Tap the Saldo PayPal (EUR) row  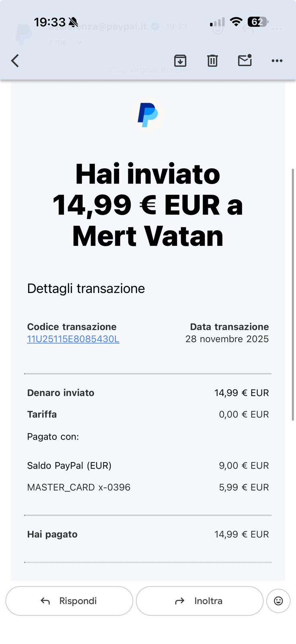pos(148,466)
